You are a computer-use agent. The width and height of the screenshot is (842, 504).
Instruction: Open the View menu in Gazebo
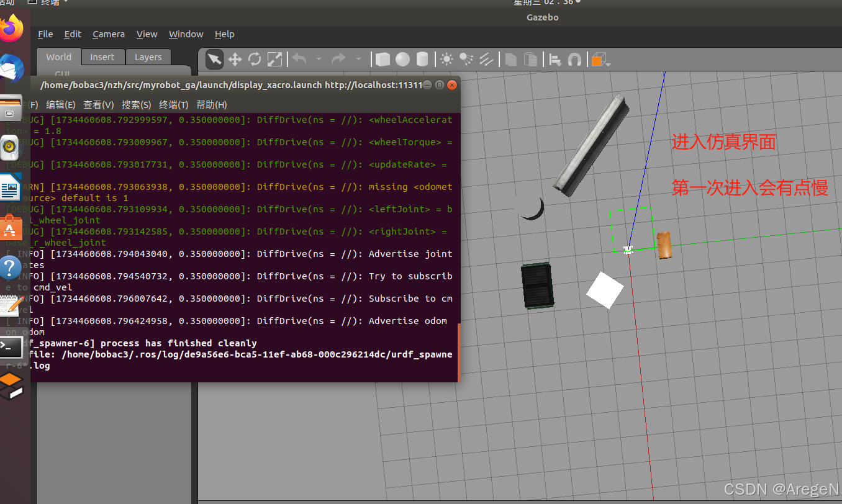(x=147, y=34)
